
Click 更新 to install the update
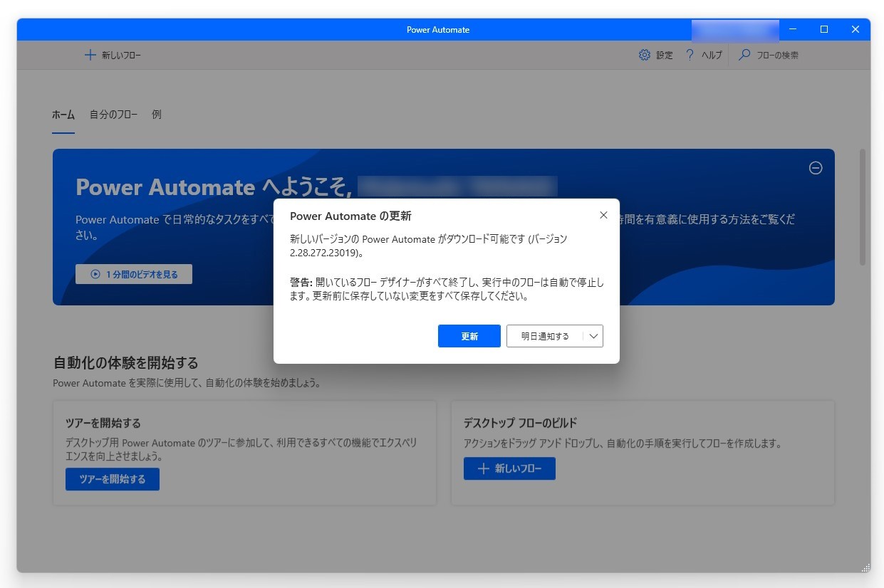coord(469,335)
